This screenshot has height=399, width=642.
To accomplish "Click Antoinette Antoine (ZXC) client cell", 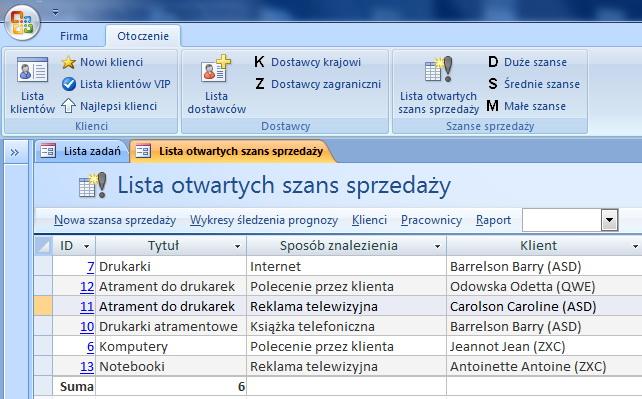I will tap(545, 367).
